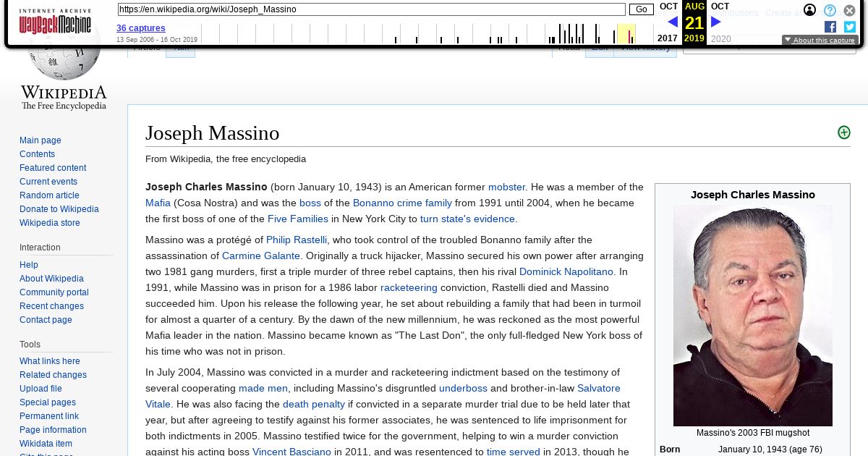The height and width of the screenshot is (456, 868).
Task: Click the Joseph Massino article heading
Action: (213, 133)
